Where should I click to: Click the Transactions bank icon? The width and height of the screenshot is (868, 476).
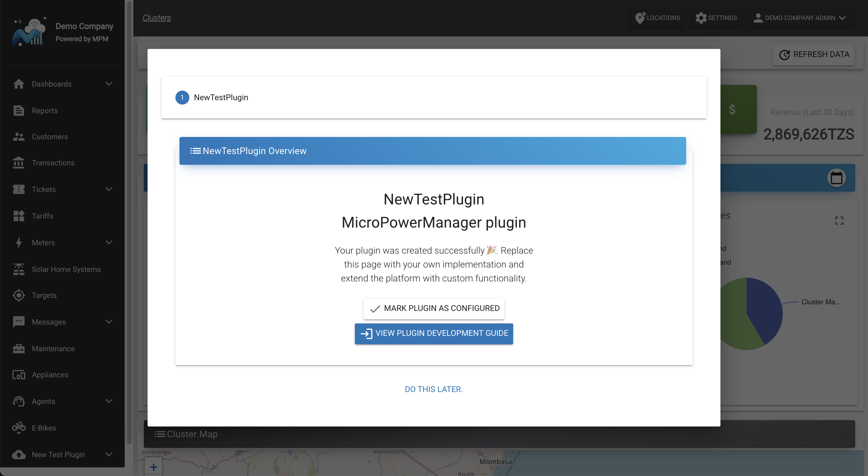19,163
